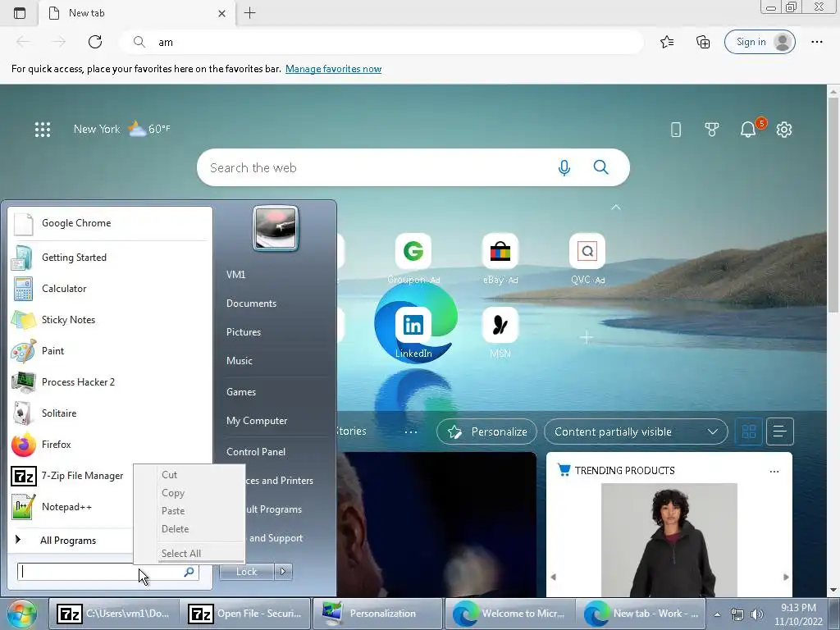Open the notifications bell icon
The height and width of the screenshot is (630, 840).
[748, 129]
